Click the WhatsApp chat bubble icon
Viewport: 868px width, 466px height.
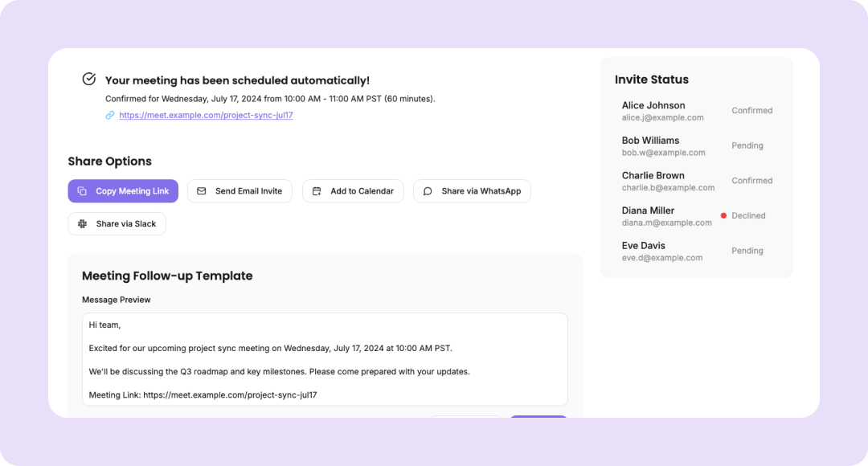(428, 191)
